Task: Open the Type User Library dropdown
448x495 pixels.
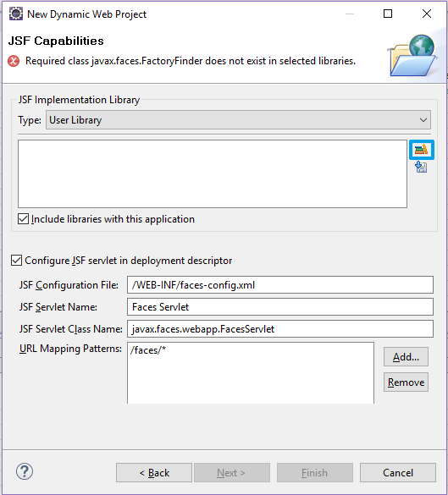Action: (x=238, y=120)
